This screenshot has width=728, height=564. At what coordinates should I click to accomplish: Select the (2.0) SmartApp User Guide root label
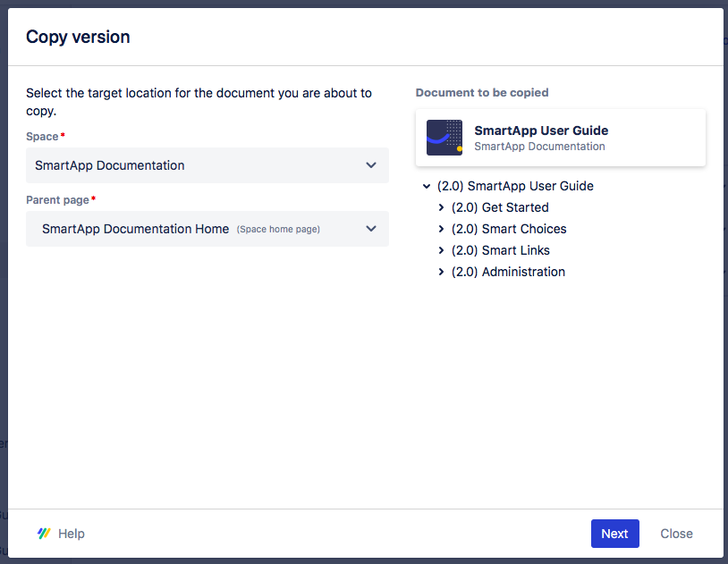click(x=515, y=187)
